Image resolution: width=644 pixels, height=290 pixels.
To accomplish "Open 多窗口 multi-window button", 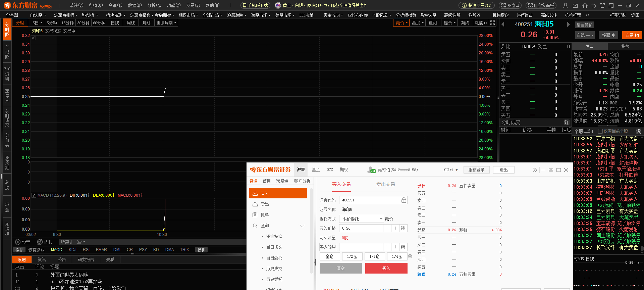I will point(510,5).
